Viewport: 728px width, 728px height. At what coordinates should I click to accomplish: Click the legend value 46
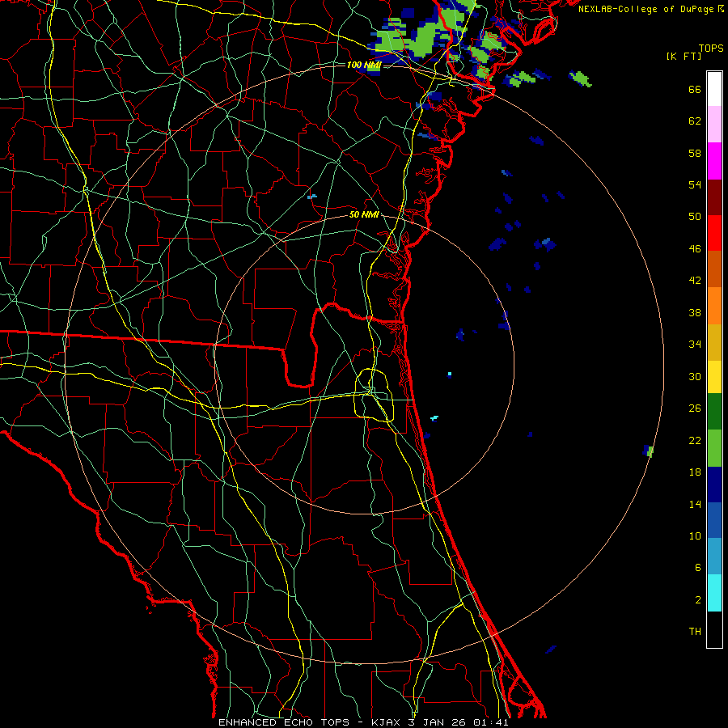tap(695, 249)
